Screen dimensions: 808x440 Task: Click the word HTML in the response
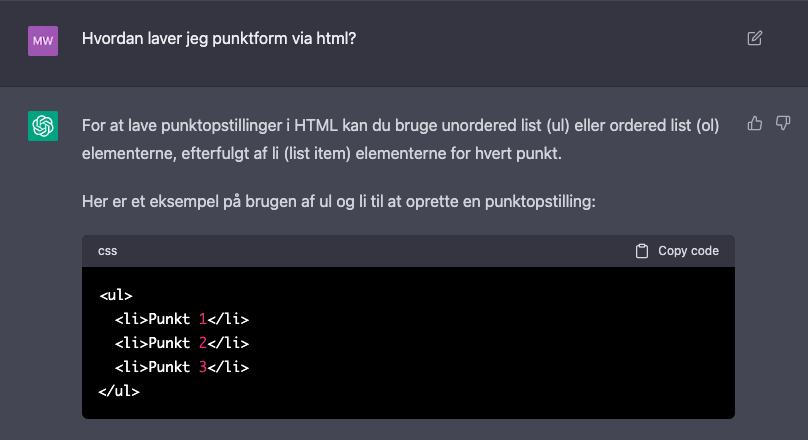pyautogui.click(x=316, y=126)
